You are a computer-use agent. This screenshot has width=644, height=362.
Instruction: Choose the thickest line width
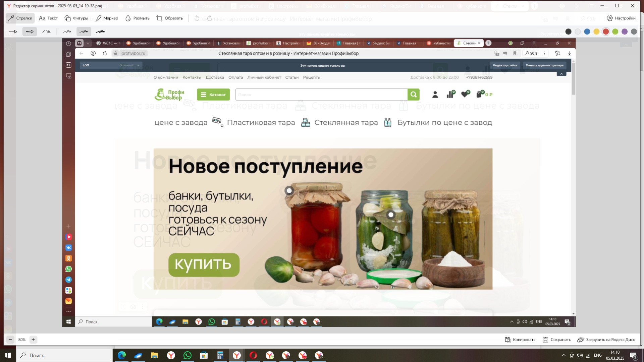(101, 32)
